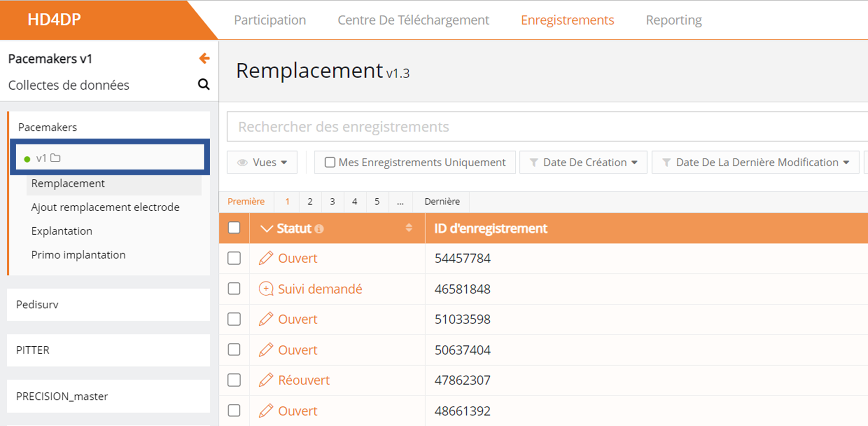Check the box for record 51033598
Screen dimensions: 868x426
[x=234, y=319]
